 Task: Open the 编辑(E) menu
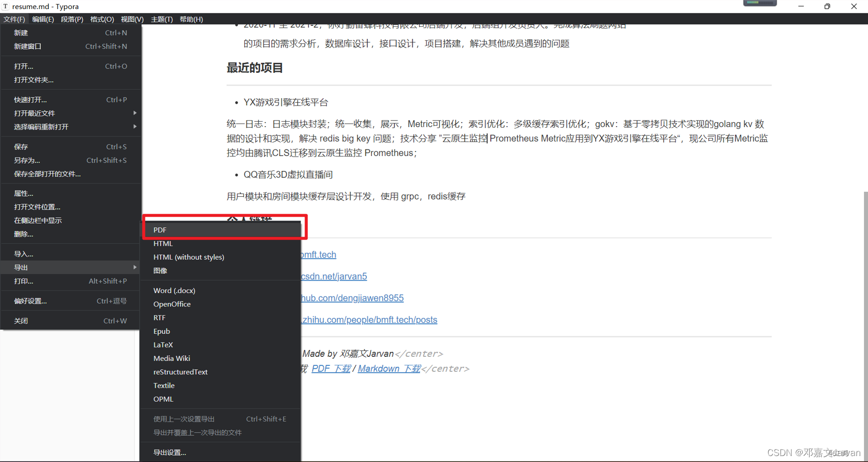[x=43, y=19]
